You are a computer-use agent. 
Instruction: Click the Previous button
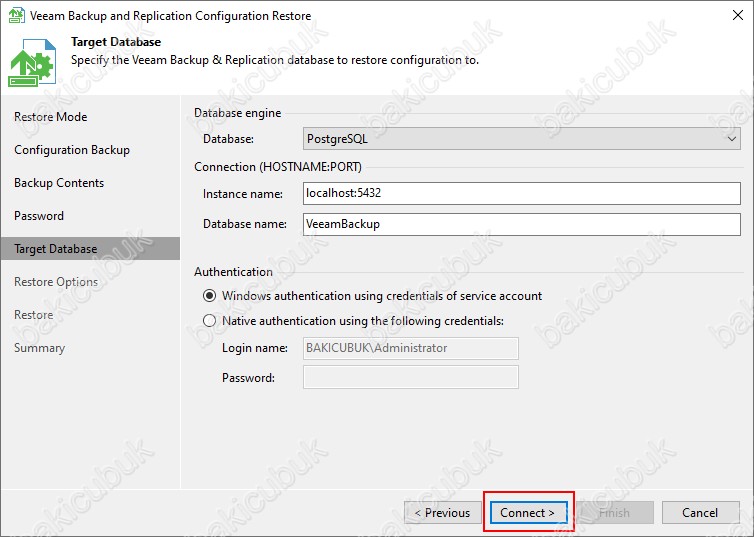443,512
